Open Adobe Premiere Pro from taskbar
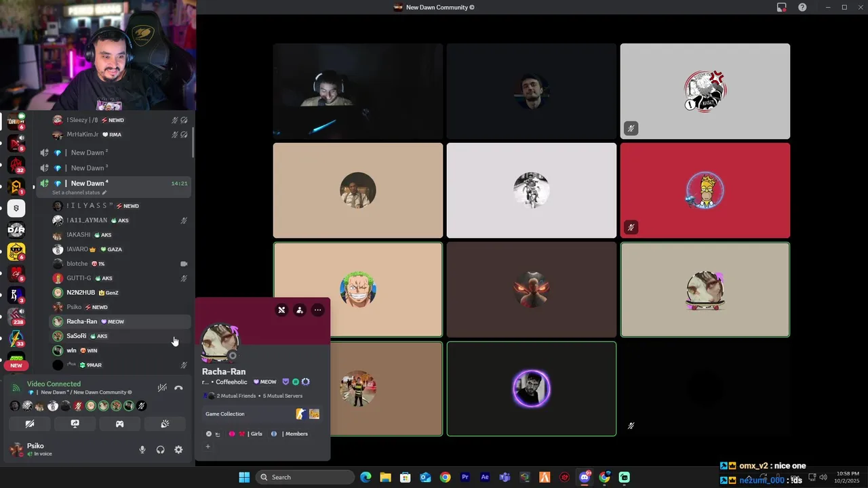The height and width of the screenshot is (488, 868). tap(465, 477)
